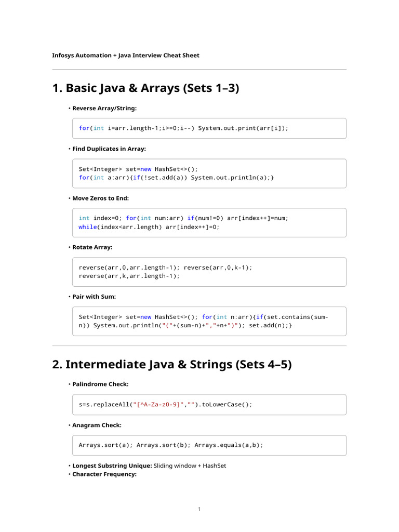Select the Find Duplicates in Array label
This screenshot has width=399, height=532.
(109, 149)
